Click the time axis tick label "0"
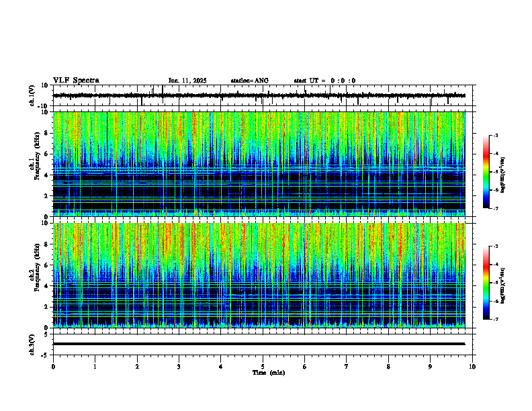Screen dimensions: 532x411 pyautogui.click(x=53, y=367)
